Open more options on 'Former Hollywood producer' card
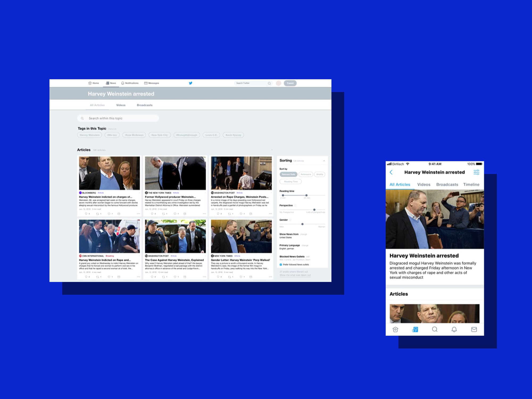Screen dimensions: 532x399 (x=204, y=214)
